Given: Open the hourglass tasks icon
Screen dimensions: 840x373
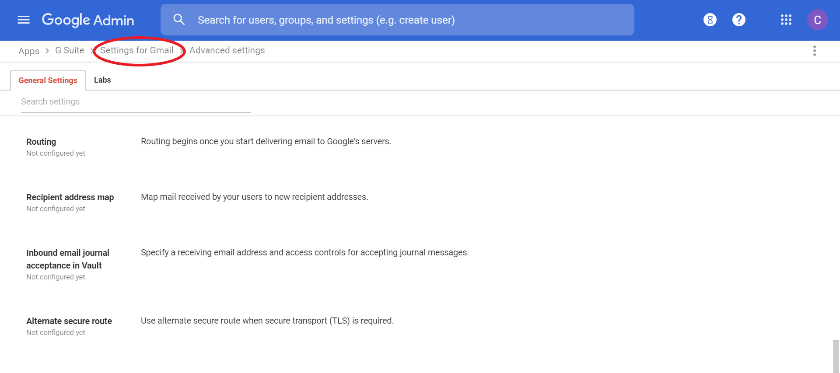Looking at the screenshot, I should click(x=710, y=20).
